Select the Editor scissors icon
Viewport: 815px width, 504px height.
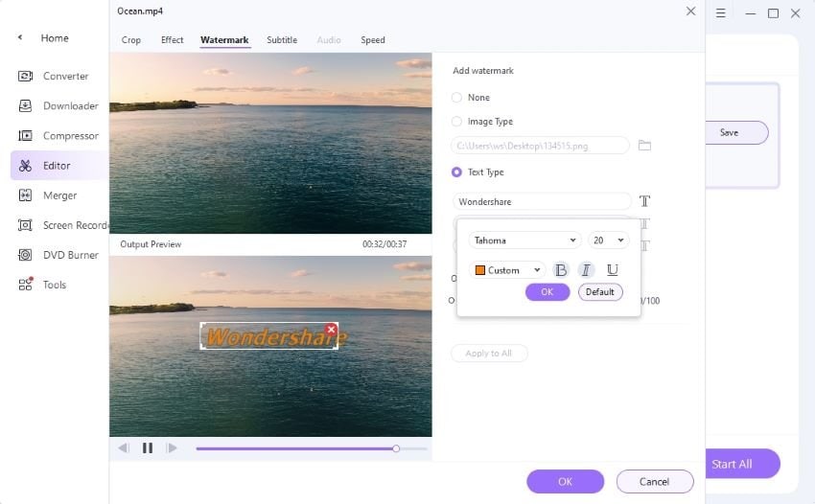[25, 165]
